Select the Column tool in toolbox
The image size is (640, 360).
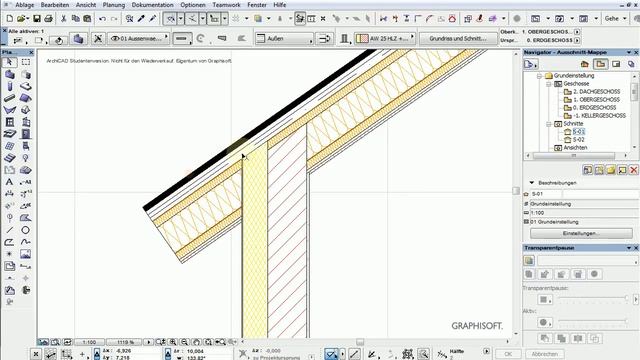[9, 86]
